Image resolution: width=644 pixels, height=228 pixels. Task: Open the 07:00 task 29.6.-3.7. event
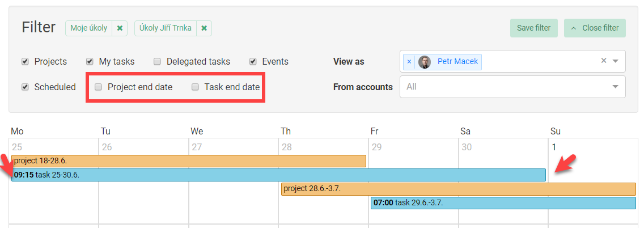[x=503, y=203]
